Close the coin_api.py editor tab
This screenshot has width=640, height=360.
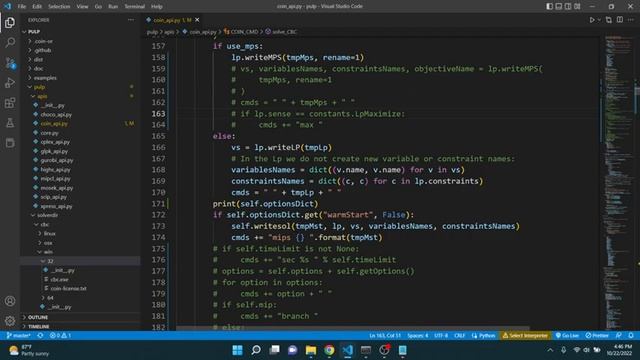(197, 20)
